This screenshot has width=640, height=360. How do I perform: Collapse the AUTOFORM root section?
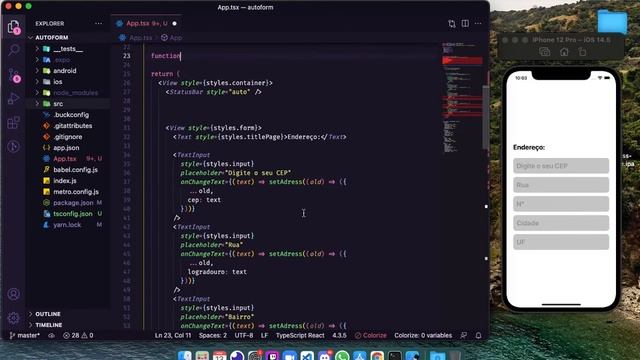[51, 38]
